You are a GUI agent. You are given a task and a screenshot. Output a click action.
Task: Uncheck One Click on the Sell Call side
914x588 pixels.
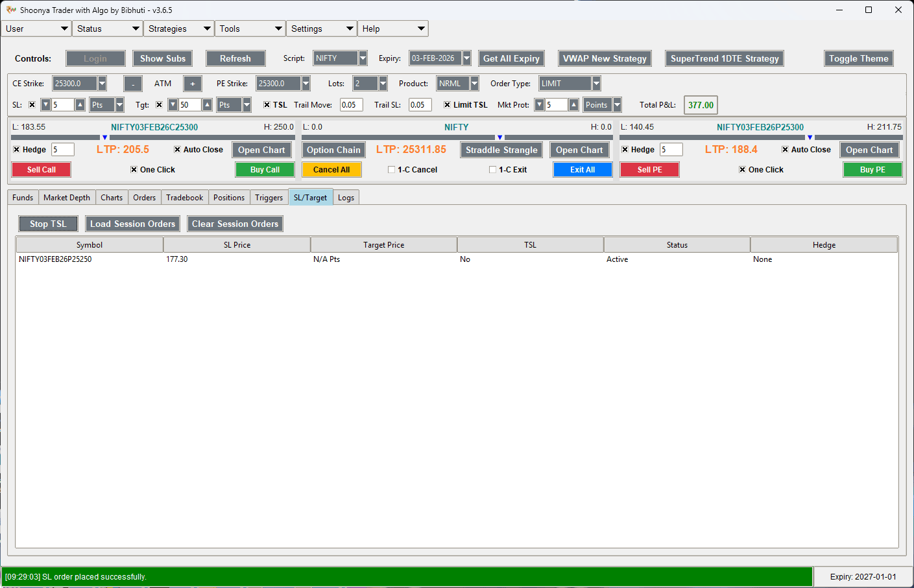133,169
